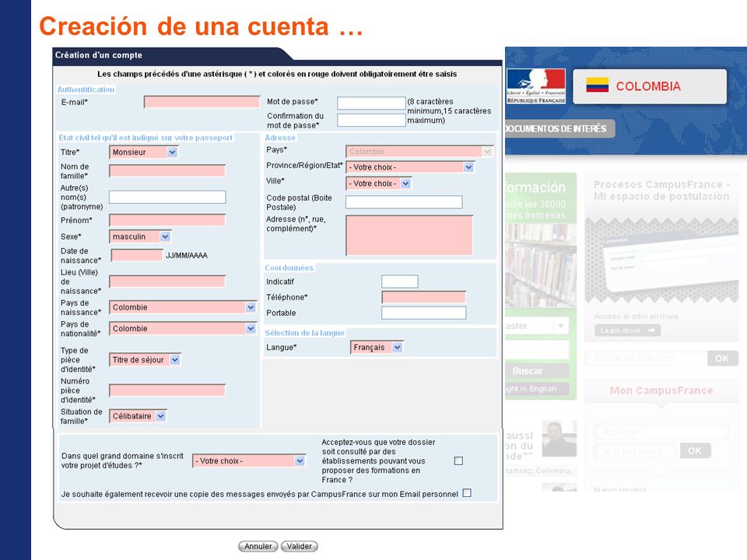Screen dimensions: 747x560
Task: Click the Learn more button in background page
Action: (627, 331)
